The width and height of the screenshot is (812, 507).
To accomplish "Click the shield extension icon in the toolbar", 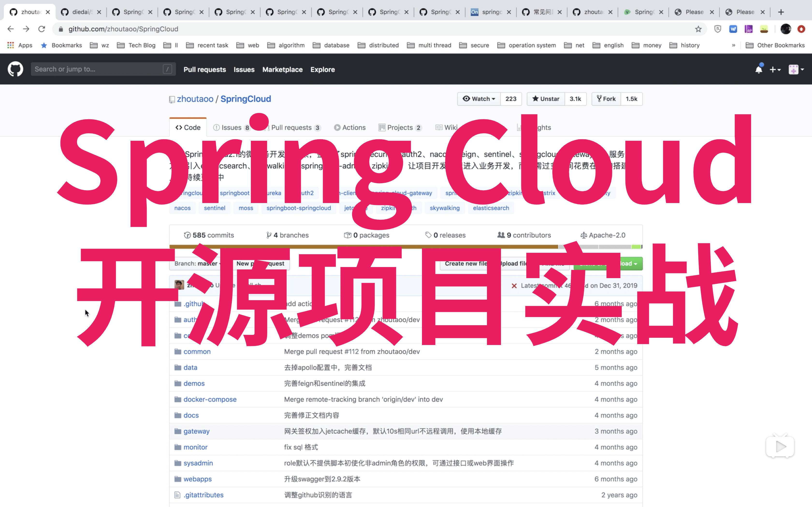I will coord(718,29).
